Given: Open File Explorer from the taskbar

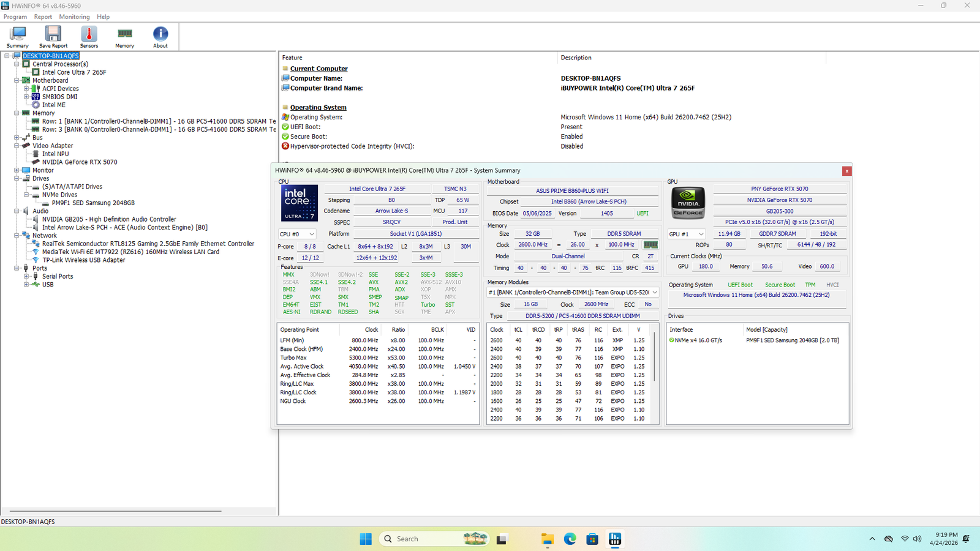Looking at the screenshot, I should [547, 539].
